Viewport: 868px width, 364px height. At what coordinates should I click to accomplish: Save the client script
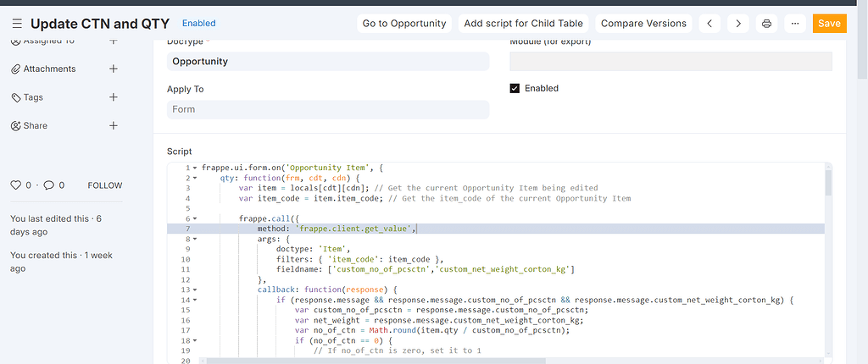point(829,24)
